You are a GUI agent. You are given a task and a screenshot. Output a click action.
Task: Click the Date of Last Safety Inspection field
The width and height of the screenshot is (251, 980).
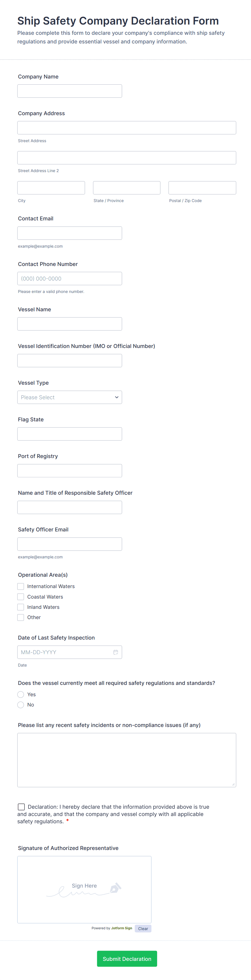pos(65,652)
